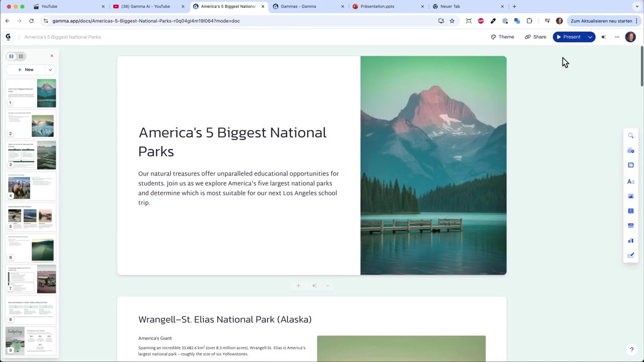Select slide thumbnail 3

coord(32,155)
